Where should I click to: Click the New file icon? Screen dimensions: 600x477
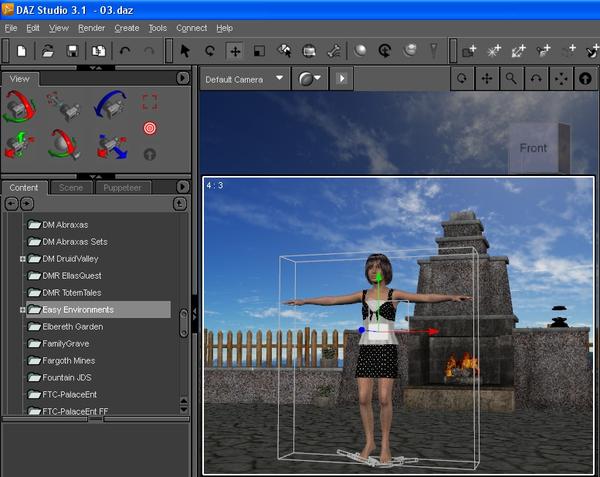coord(22,50)
